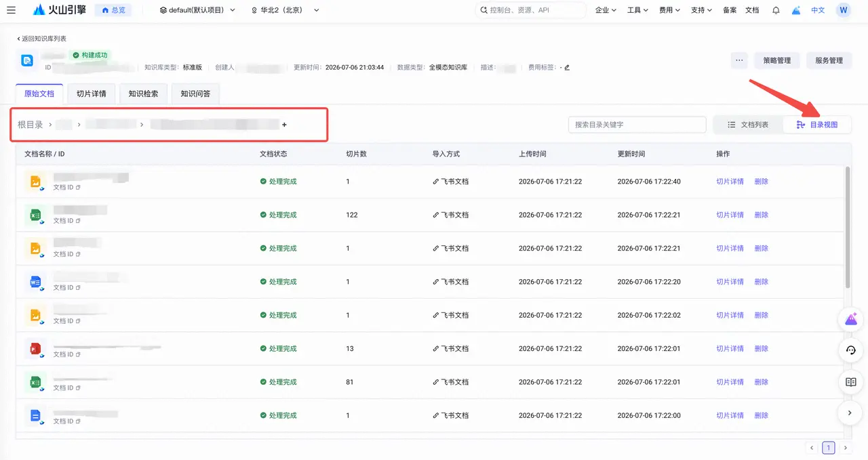This screenshot has height=460, width=868.
Task: Focus the 搜索目录关键字 search field
Action: (637, 125)
